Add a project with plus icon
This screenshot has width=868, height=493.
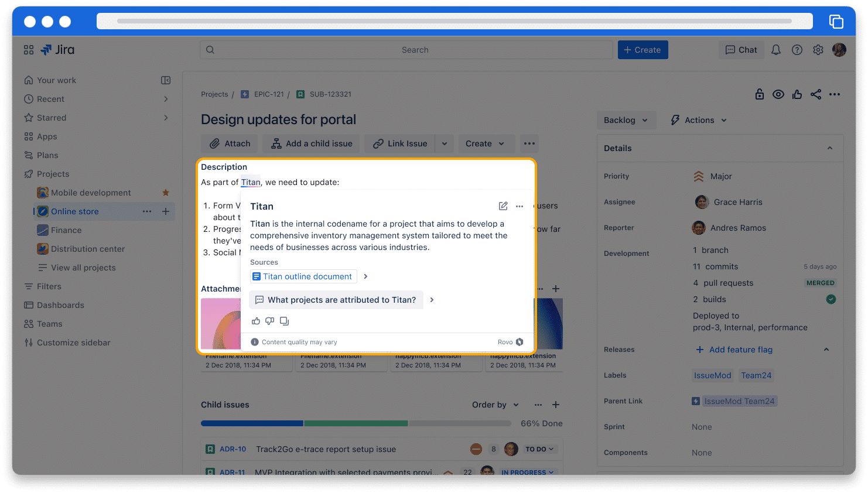click(x=166, y=211)
